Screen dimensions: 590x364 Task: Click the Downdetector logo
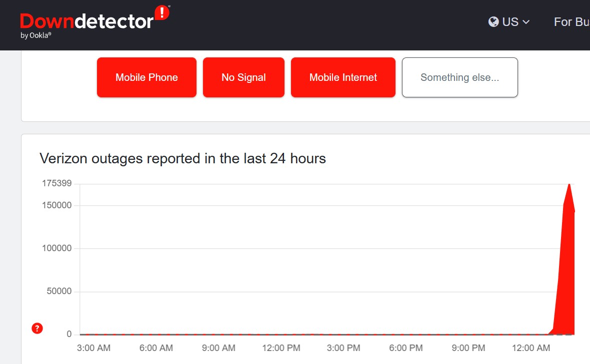tap(87, 20)
